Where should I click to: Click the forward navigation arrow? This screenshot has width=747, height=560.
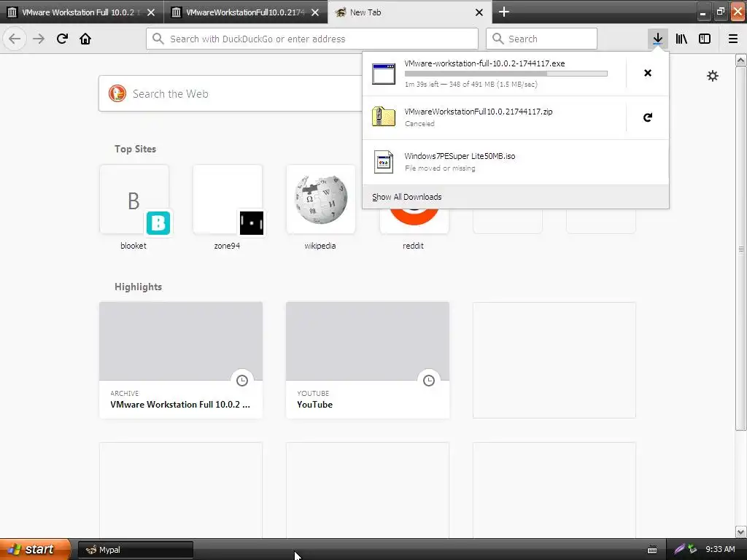[39, 39]
